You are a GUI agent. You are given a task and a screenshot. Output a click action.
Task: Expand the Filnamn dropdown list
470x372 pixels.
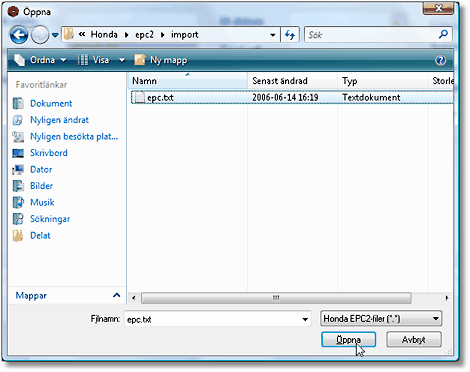[305, 319]
